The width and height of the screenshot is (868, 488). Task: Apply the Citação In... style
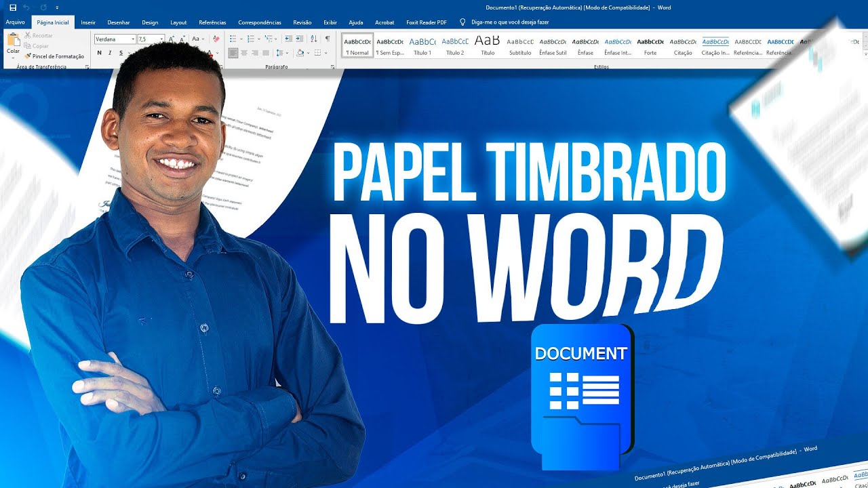[715, 45]
